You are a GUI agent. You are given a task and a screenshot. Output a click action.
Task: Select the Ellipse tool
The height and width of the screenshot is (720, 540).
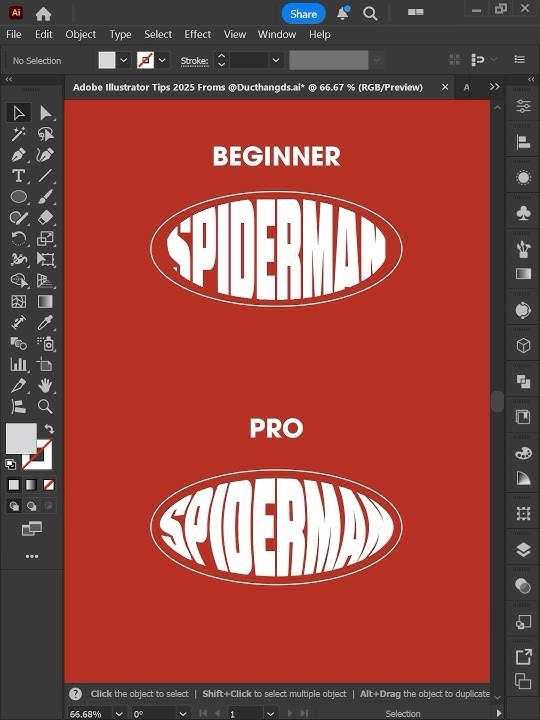[x=18, y=197]
